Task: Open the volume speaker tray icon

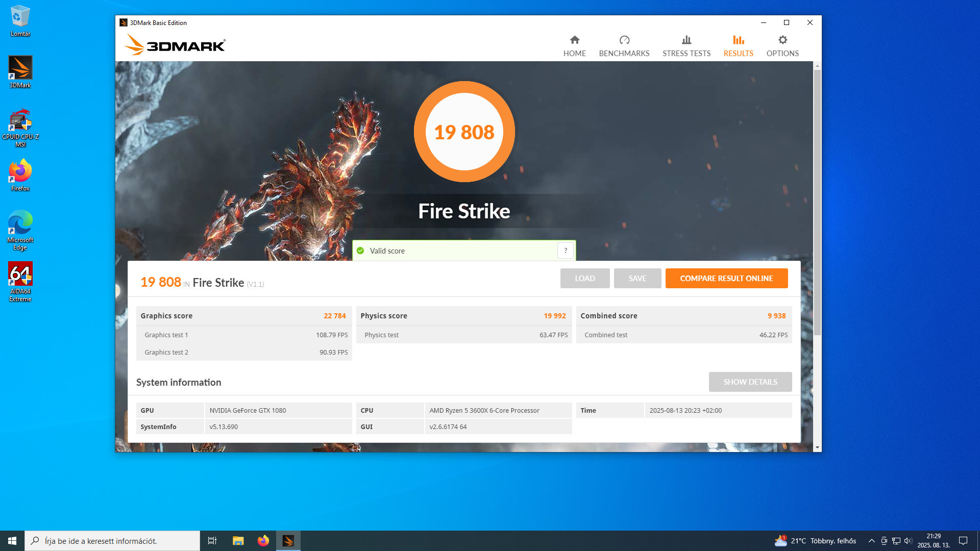Action: [908, 541]
